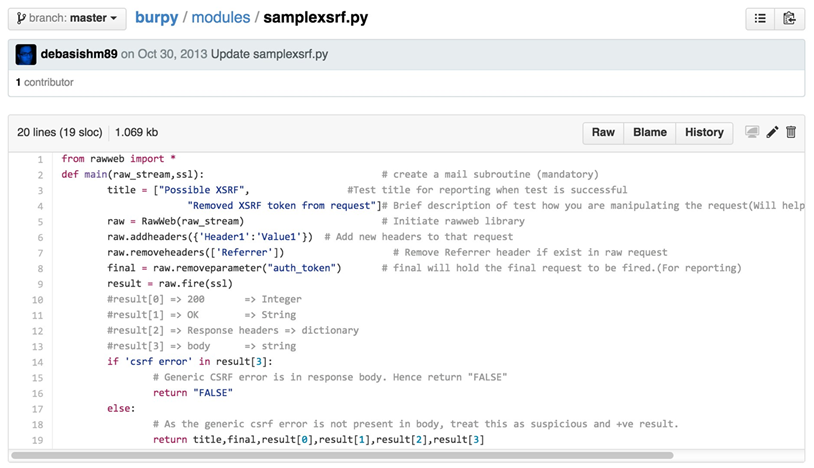Open commit message Update samplexsrf.py
The height and width of the screenshot is (468, 814).
click(x=269, y=54)
